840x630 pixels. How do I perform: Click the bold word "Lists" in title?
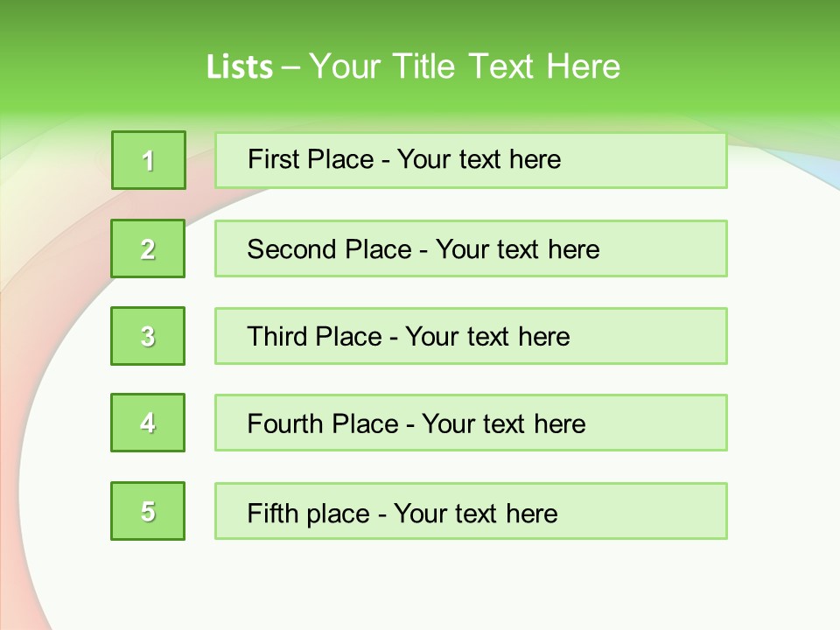pyautogui.click(x=240, y=66)
